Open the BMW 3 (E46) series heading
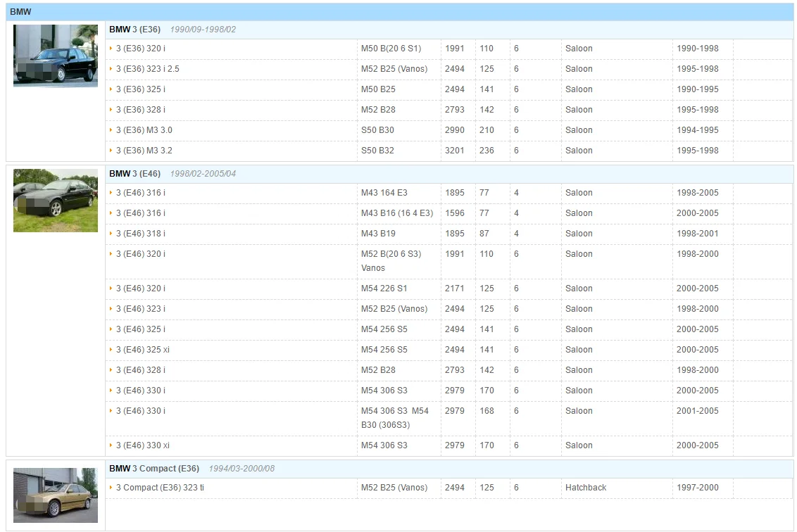 134,174
